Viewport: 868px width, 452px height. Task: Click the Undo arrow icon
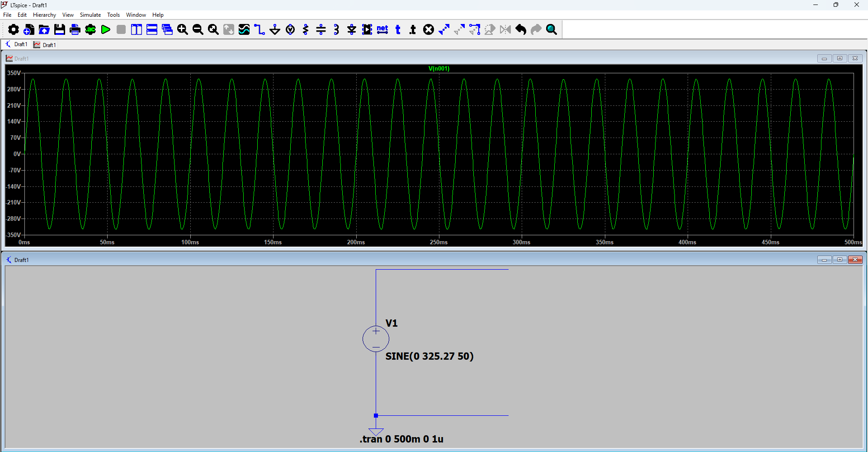click(521, 30)
